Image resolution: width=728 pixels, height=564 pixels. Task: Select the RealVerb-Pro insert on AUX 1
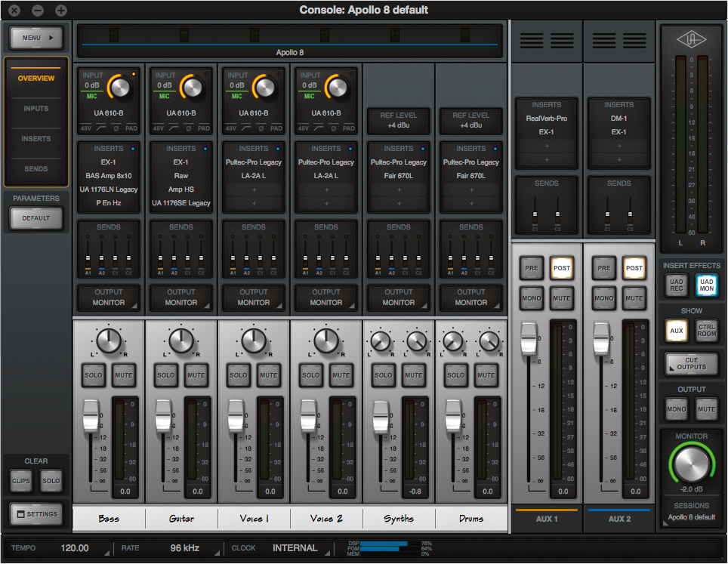pyautogui.click(x=546, y=119)
